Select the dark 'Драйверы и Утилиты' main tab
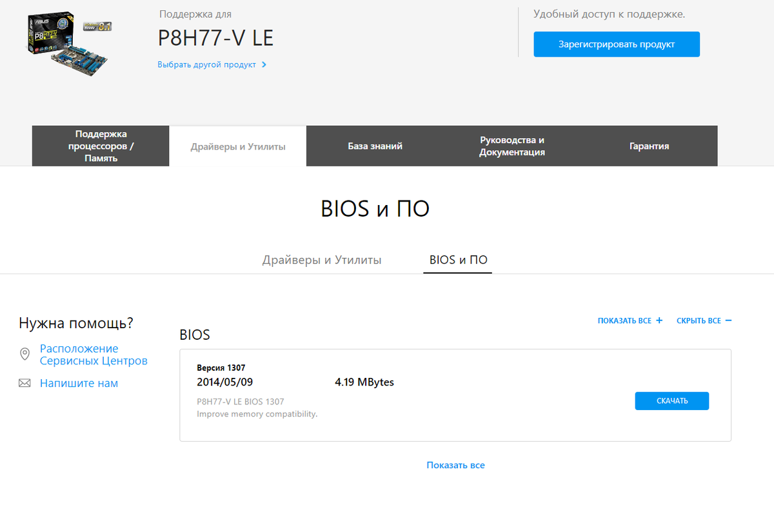This screenshot has width=774, height=532. [238, 146]
